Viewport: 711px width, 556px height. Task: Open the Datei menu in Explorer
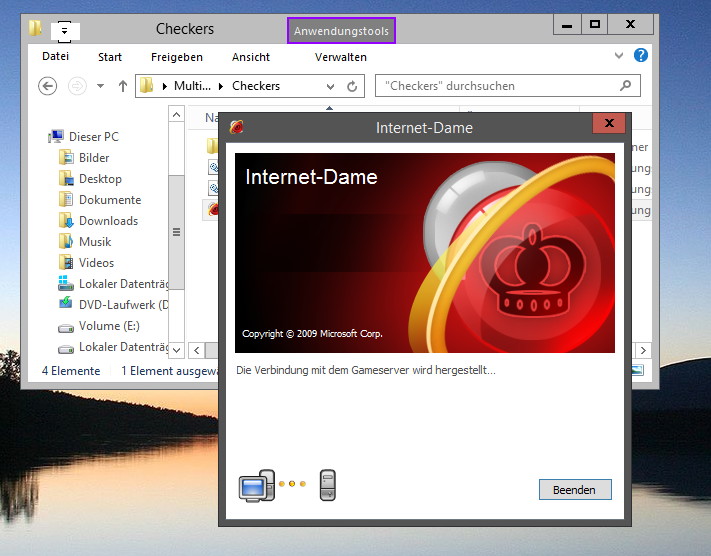point(55,56)
